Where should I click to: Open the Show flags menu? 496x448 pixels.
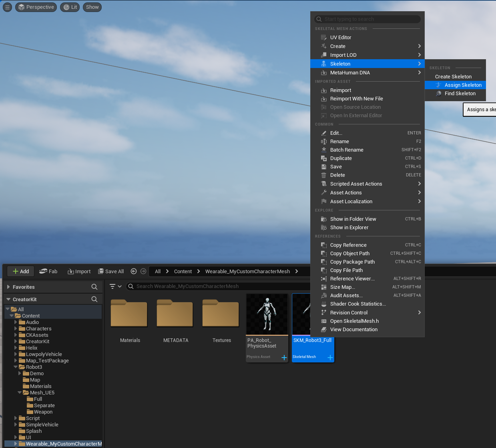92,7
